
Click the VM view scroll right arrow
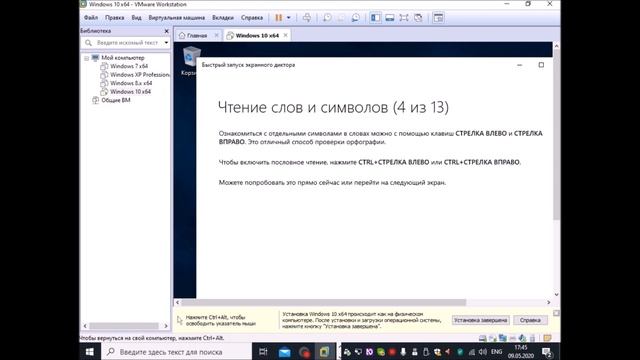pyautogui.click(x=549, y=302)
